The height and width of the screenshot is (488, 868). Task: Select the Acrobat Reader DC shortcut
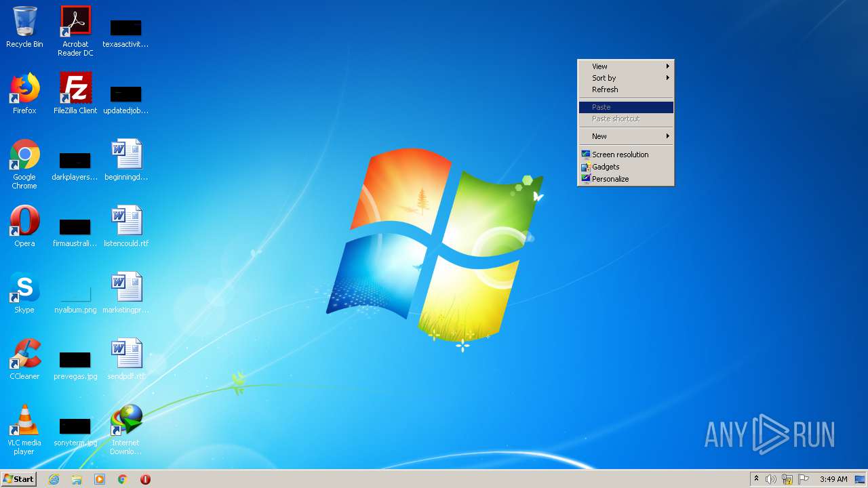coord(75,31)
